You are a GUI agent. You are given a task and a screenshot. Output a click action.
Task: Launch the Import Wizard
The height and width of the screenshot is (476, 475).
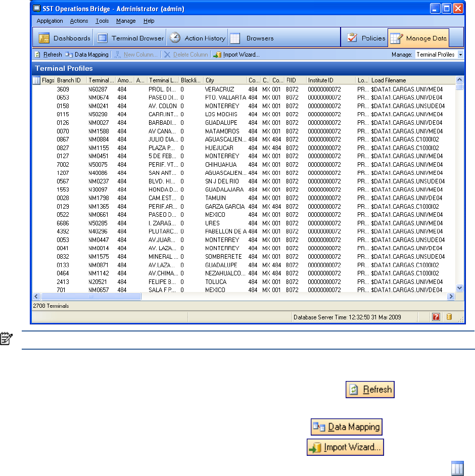point(236,55)
